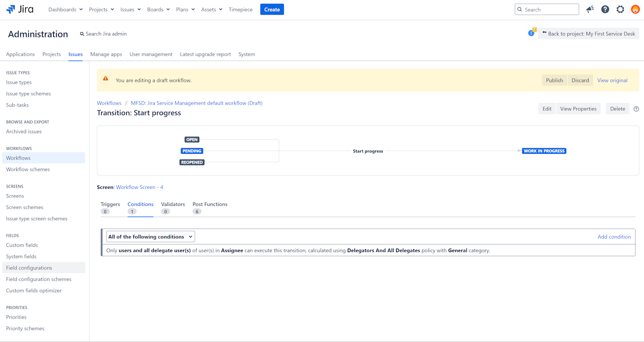Click the warning icon in draft banner
644x342 pixels.
click(106, 79)
